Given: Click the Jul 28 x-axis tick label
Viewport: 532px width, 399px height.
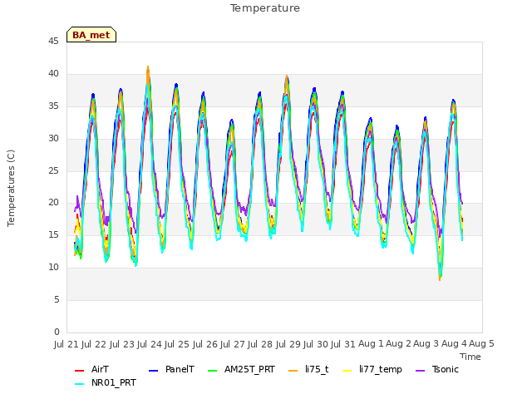Looking at the screenshot, I should point(260,344).
